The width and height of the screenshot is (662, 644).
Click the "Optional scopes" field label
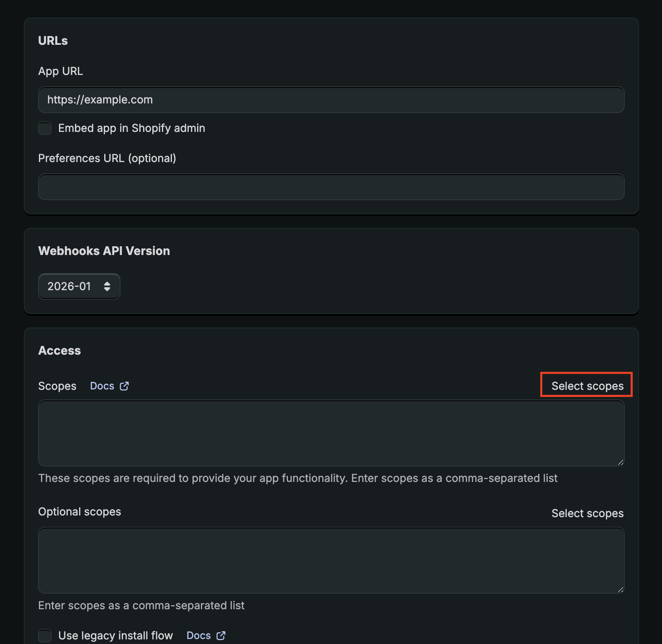pos(80,512)
